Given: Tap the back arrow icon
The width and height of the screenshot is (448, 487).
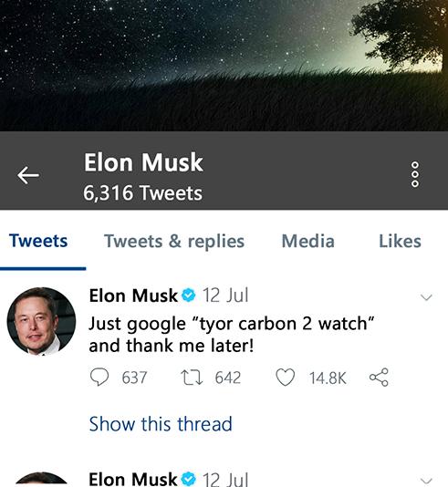Looking at the screenshot, I should pos(28,175).
